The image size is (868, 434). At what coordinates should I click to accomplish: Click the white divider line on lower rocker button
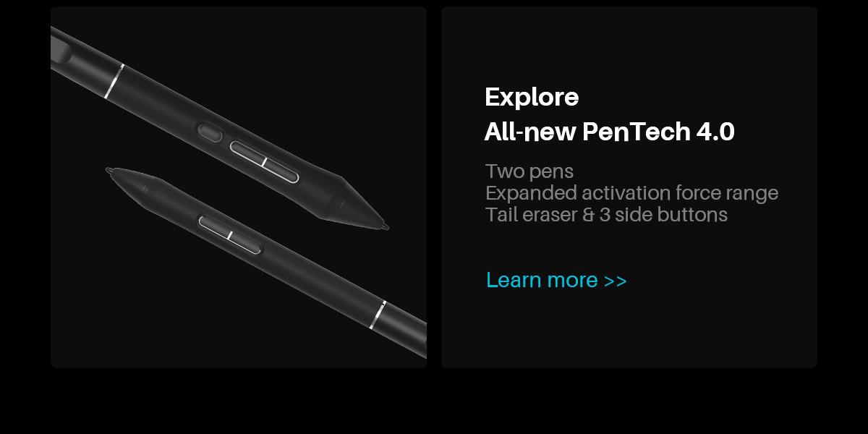coord(229,235)
